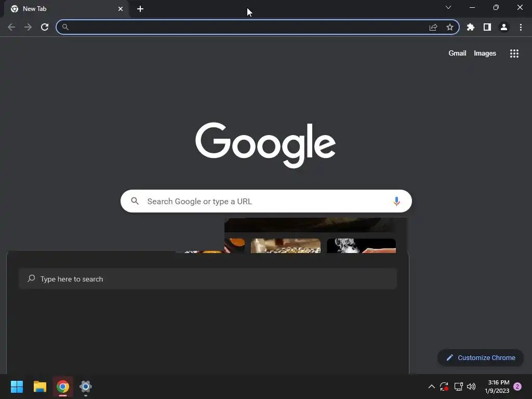Open the Images link
This screenshot has height=399, width=532.
click(485, 54)
